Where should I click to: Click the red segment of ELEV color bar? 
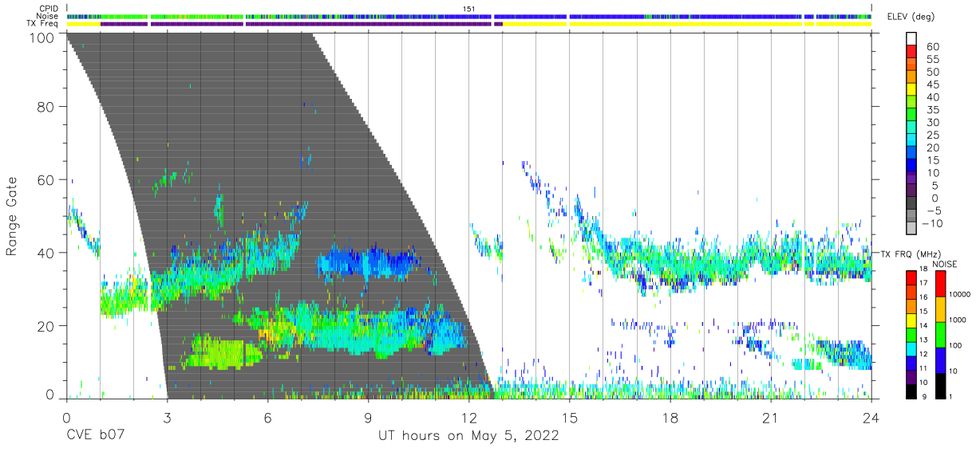(x=911, y=53)
